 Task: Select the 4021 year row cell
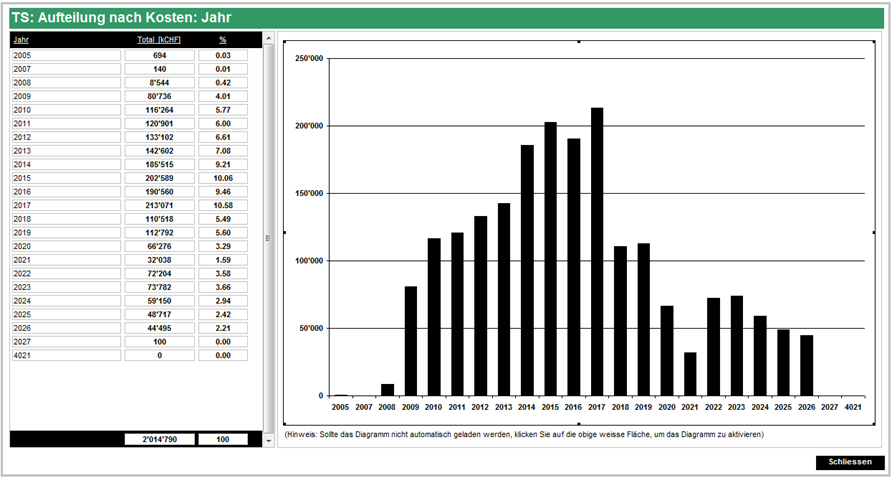[x=65, y=355]
